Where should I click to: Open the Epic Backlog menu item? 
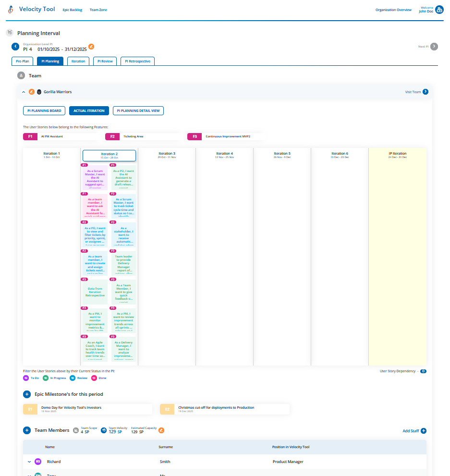pos(72,10)
